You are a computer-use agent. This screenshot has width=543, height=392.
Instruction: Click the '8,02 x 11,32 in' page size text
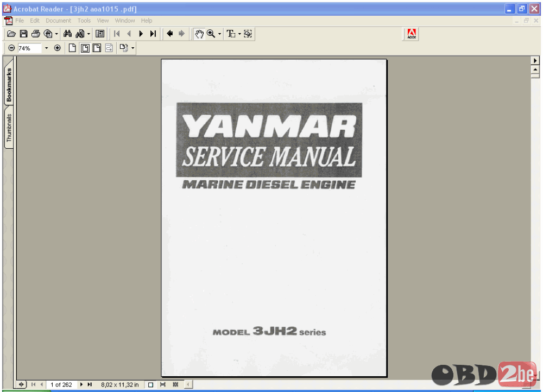[x=120, y=385]
